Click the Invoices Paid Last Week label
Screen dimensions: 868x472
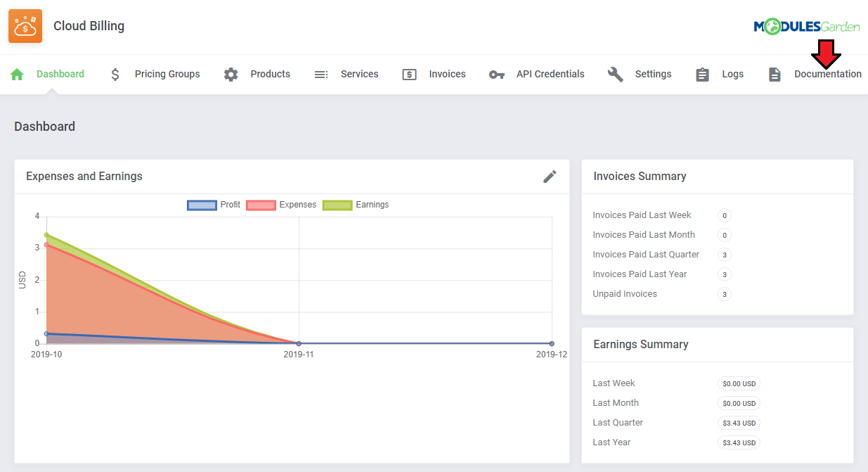click(642, 215)
